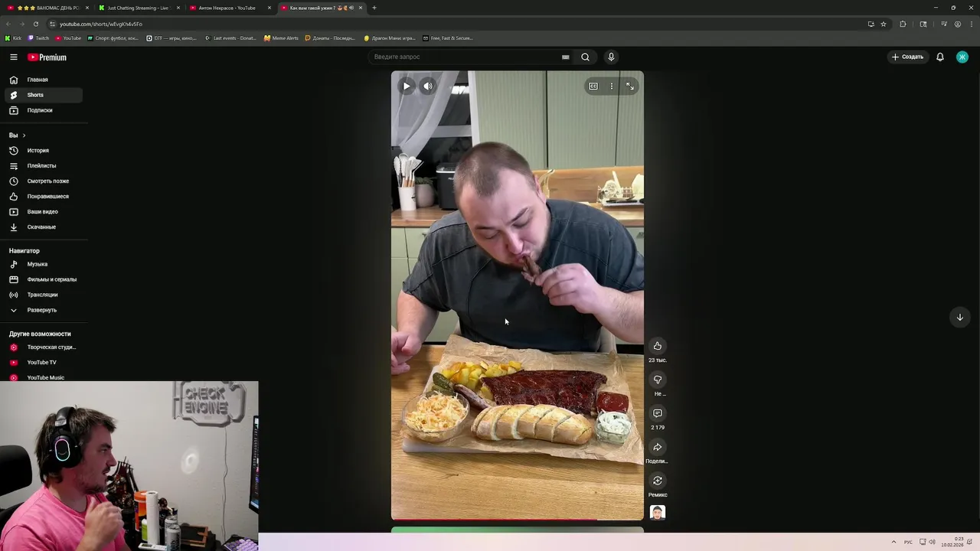Screen dimensions: 980x551
Task: Go to the next Short with down arrow
Action: [x=959, y=317]
